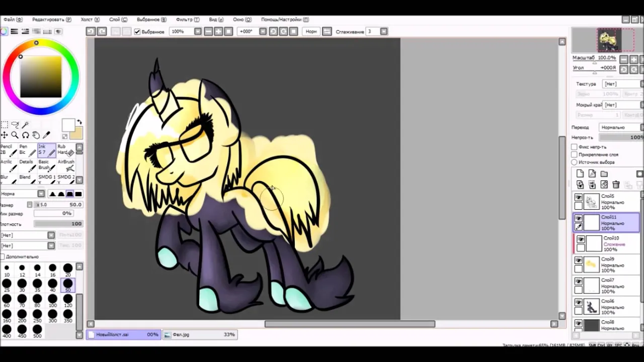Select the Rotate view tool
Viewport: 644px width, 362px height.
tap(25, 135)
